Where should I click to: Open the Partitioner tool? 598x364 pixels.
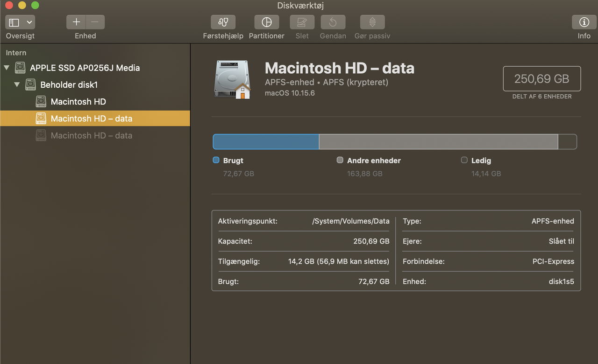266,22
